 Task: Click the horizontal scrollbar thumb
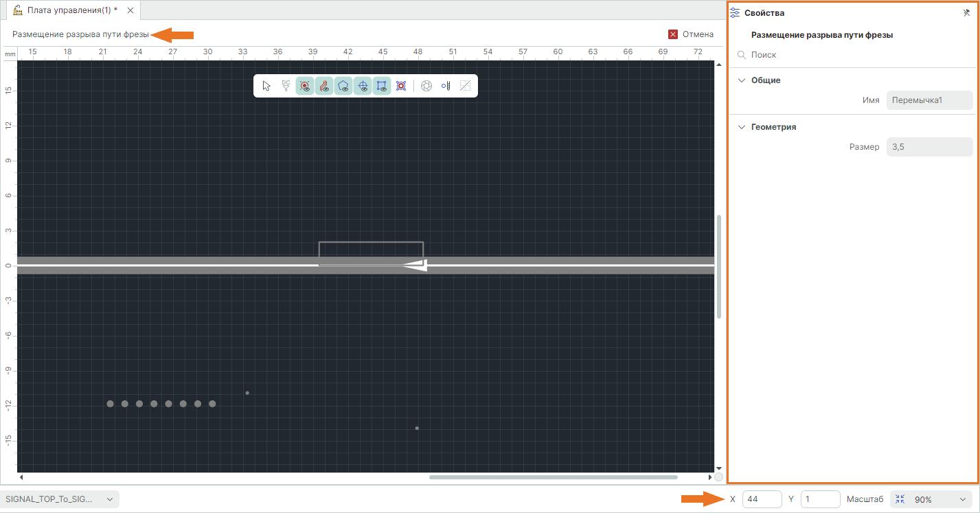[x=553, y=477]
